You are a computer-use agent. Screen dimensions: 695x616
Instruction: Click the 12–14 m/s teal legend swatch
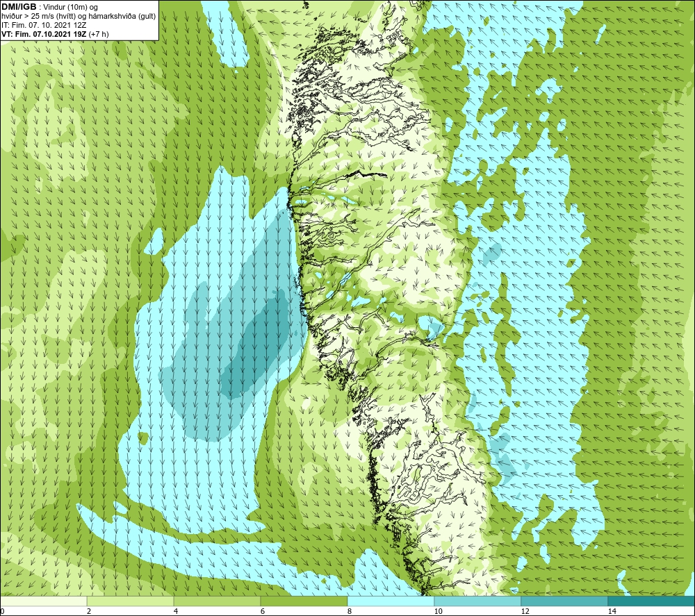pos(564,601)
